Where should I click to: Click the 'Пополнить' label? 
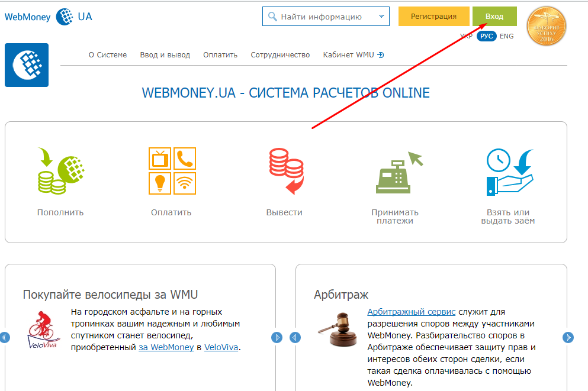pos(60,212)
